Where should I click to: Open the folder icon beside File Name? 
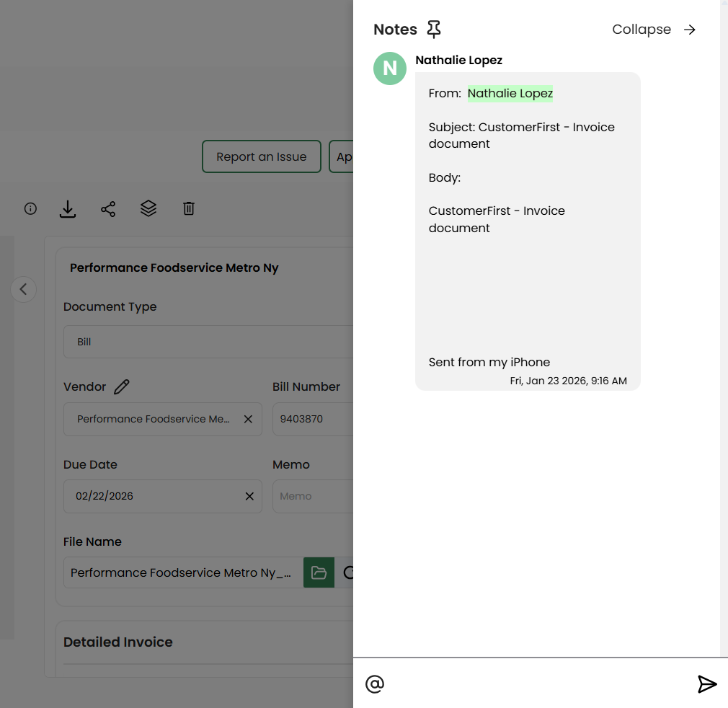click(319, 572)
